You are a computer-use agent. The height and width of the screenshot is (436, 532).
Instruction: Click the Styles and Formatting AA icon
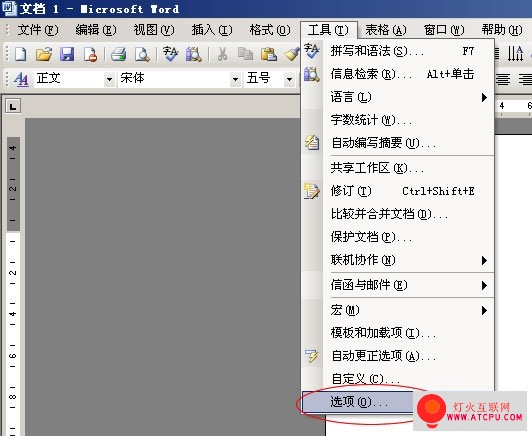coord(21,79)
